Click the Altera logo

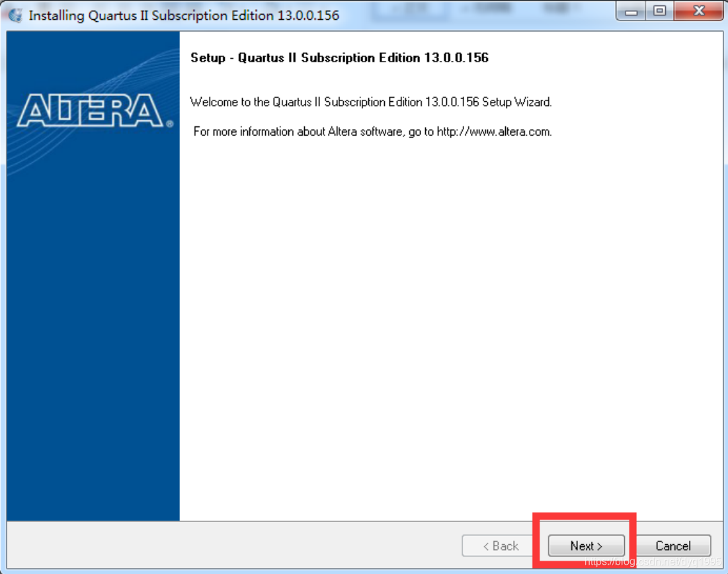95,110
